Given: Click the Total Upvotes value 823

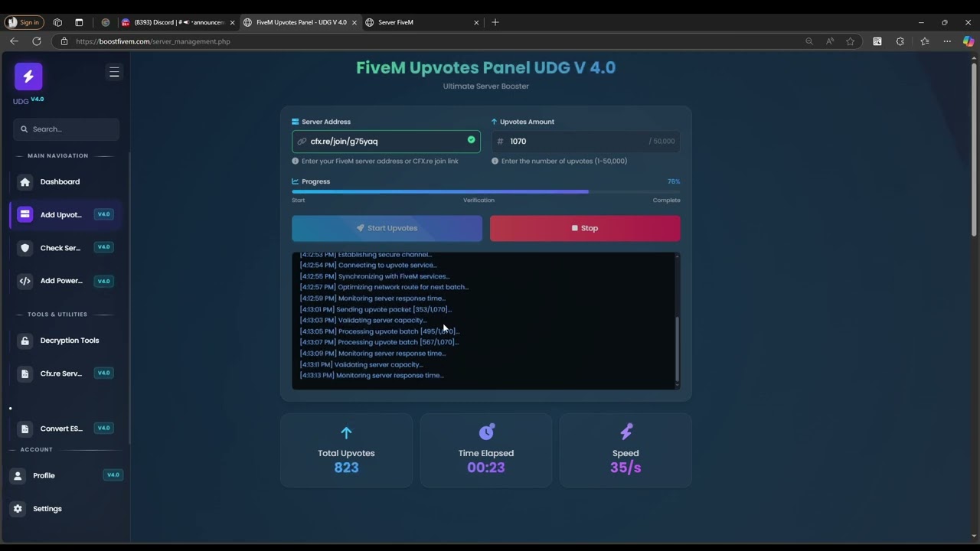Looking at the screenshot, I should coord(346,468).
